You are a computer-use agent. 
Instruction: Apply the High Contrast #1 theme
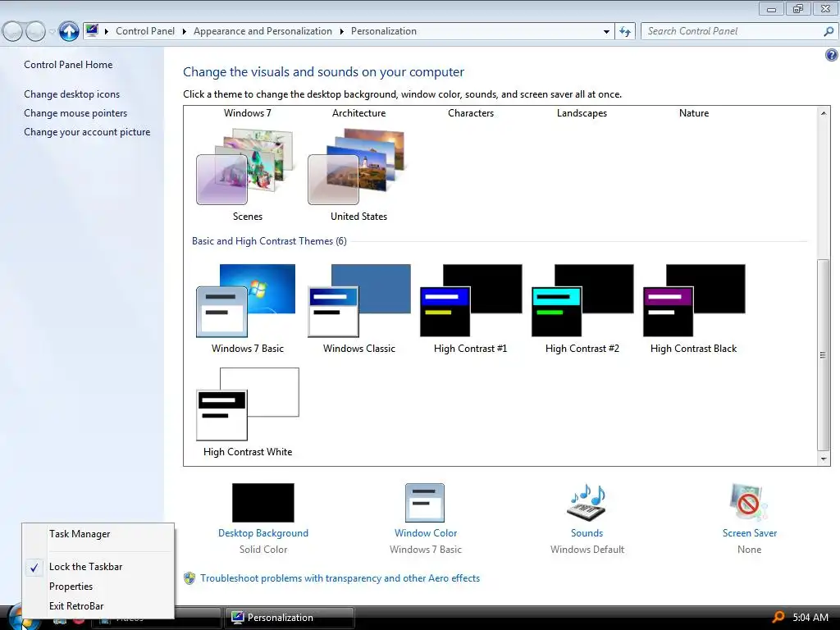[470, 300]
